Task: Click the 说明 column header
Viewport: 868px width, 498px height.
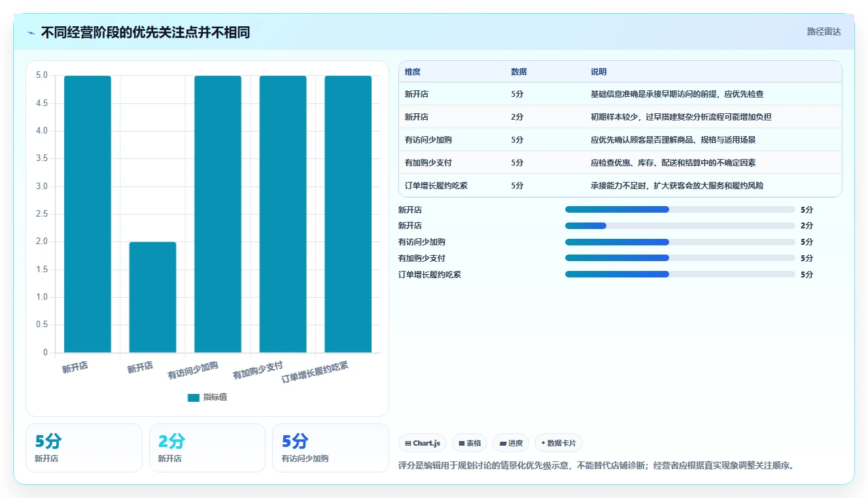Action: tap(599, 72)
